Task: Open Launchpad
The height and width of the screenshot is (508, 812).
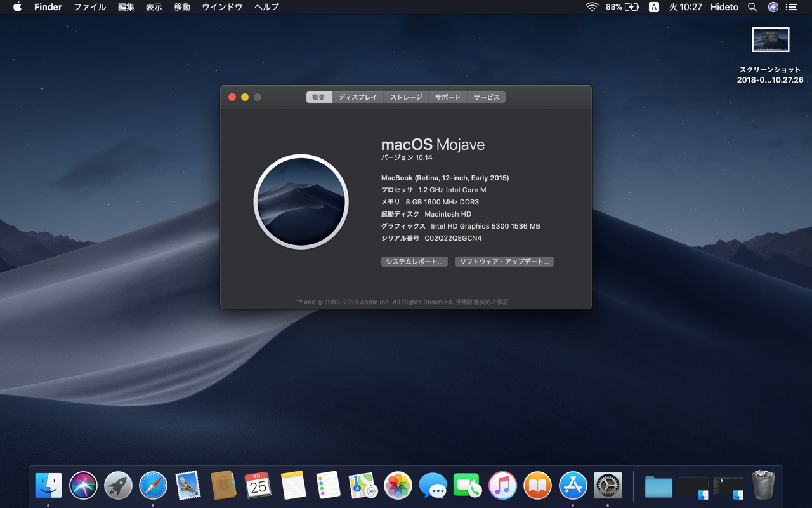Action: pyautogui.click(x=118, y=486)
